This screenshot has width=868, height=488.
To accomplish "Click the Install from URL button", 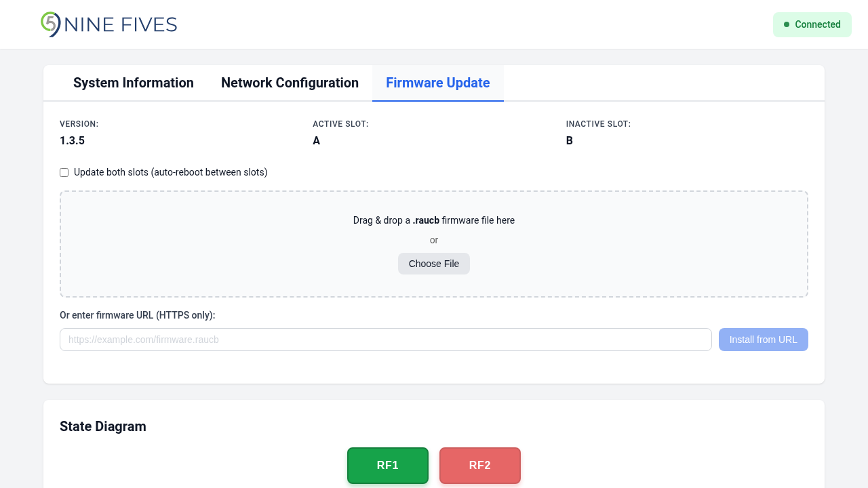I will 763,340.
